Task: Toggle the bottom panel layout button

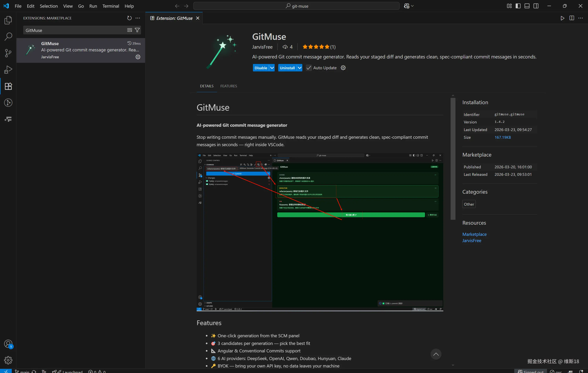Action: (x=527, y=6)
